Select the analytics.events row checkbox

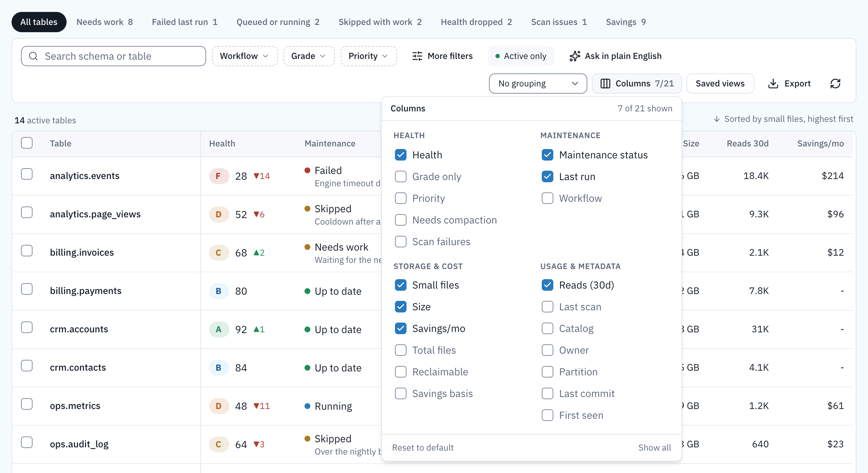(27, 174)
